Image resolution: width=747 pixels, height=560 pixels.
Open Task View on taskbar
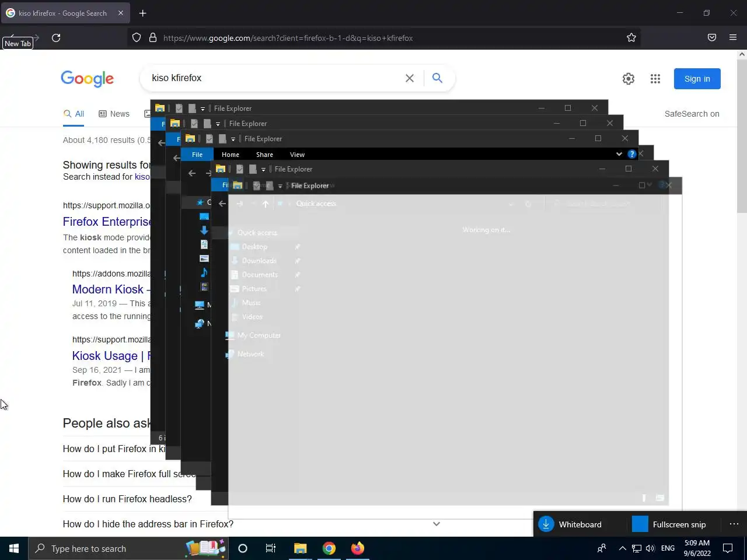[271, 548]
